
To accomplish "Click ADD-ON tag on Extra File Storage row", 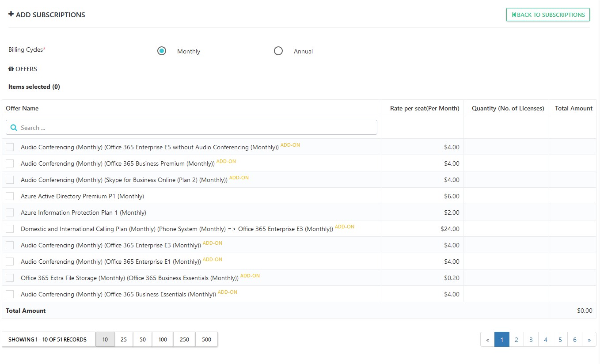I will (250, 276).
